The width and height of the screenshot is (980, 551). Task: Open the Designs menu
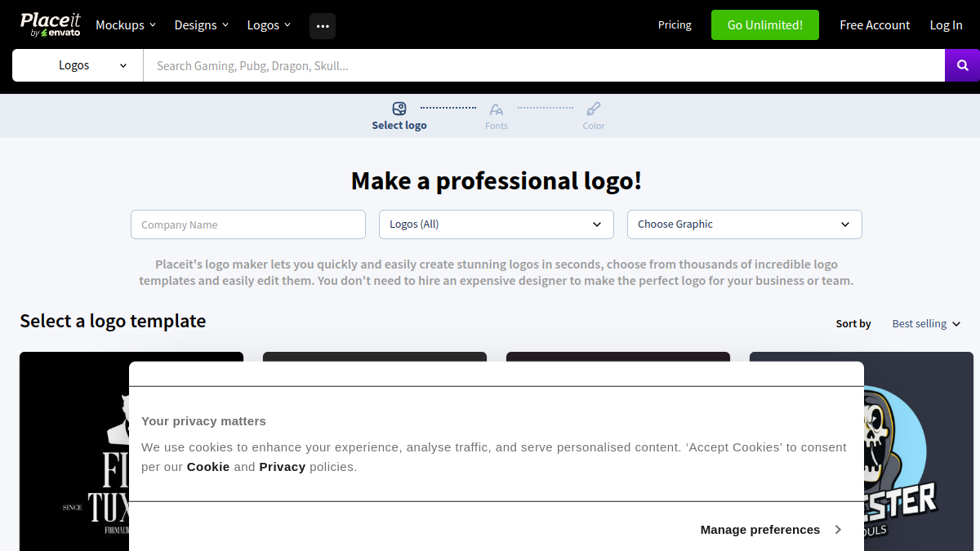pyautogui.click(x=202, y=25)
